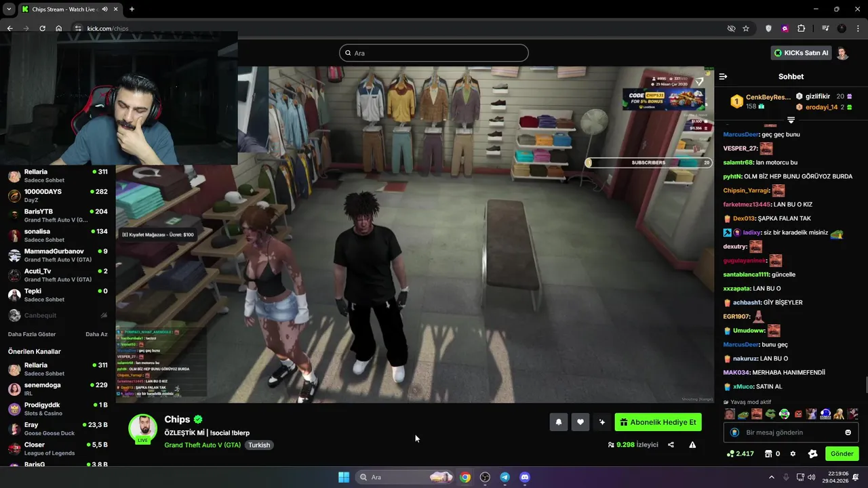Open user profile avatar at top right
This screenshot has width=868, height=488.
click(842, 53)
